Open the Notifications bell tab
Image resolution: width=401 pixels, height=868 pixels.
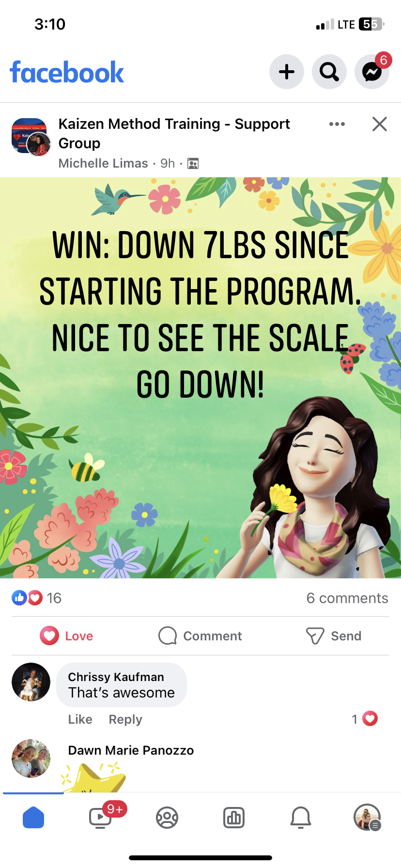pos(301,818)
